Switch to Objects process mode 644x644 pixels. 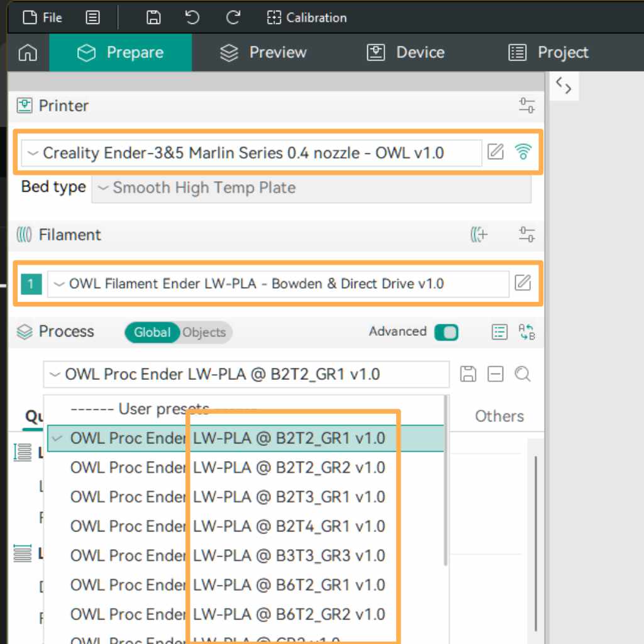coord(204,333)
